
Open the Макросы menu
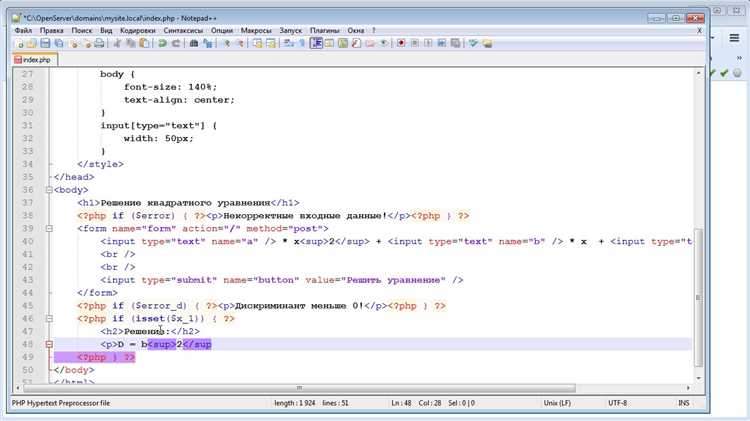pyautogui.click(x=256, y=30)
